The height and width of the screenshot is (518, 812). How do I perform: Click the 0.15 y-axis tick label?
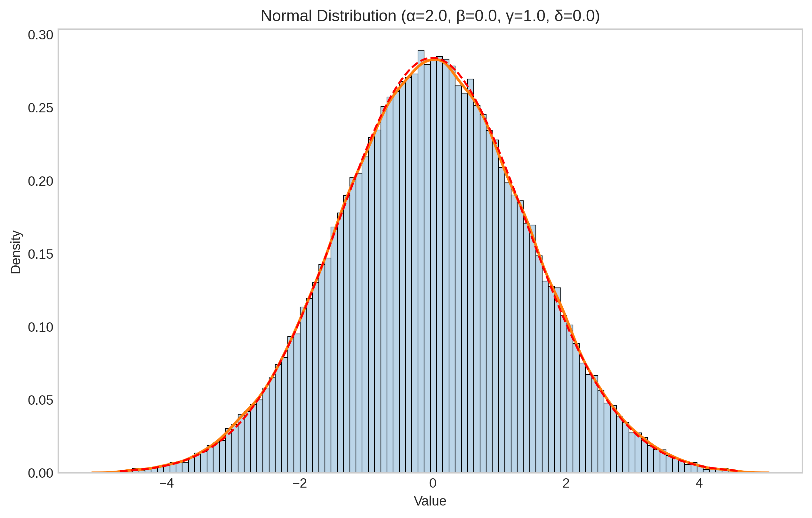tap(40, 254)
